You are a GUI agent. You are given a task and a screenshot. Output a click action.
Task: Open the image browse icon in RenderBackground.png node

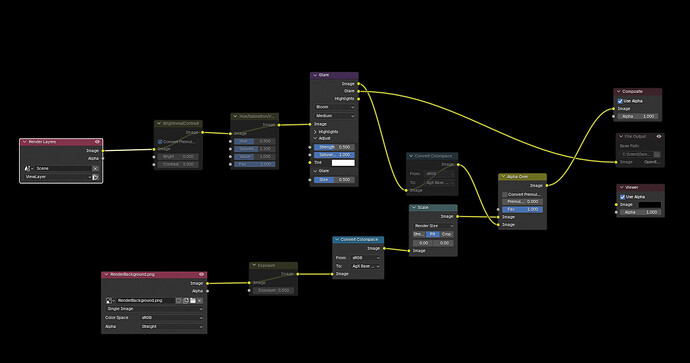(110, 301)
